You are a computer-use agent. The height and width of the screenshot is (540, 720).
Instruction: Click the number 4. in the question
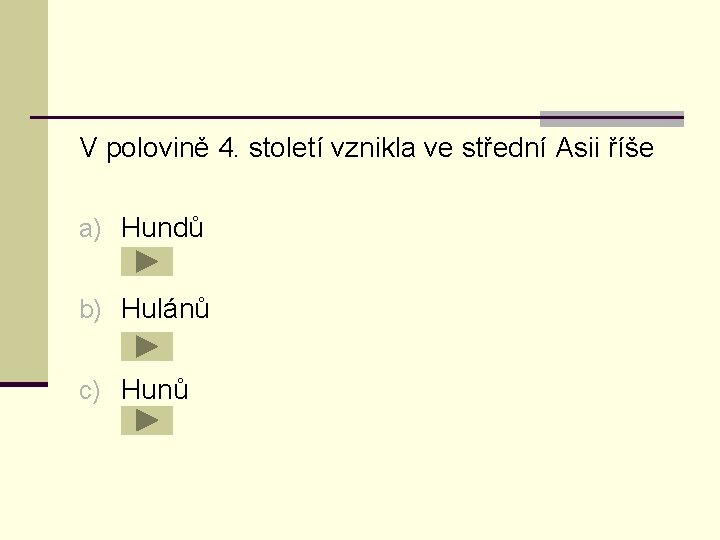tap(227, 149)
